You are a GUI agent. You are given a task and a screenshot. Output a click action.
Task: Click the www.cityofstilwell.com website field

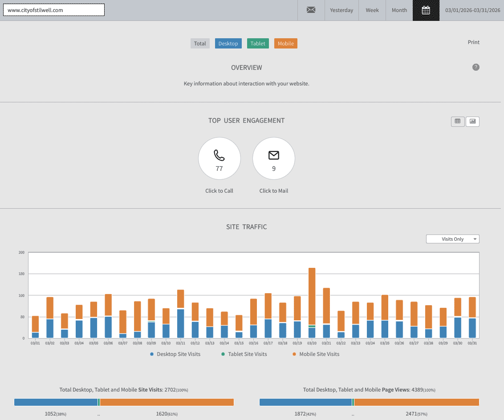54,10
